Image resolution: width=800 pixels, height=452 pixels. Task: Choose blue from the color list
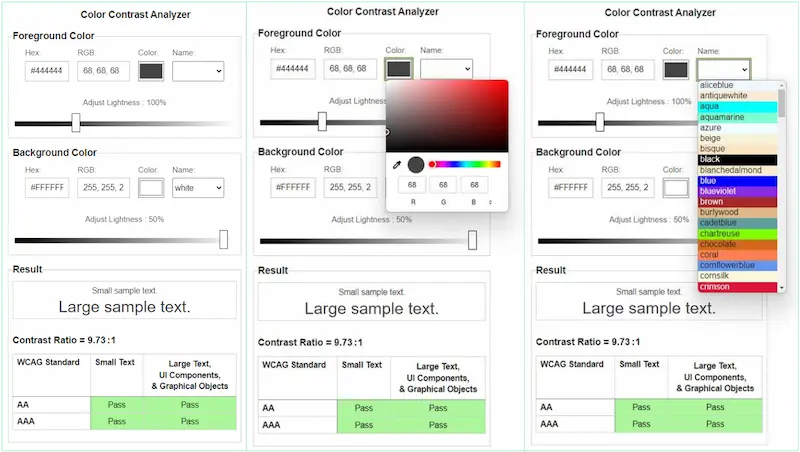click(x=738, y=181)
